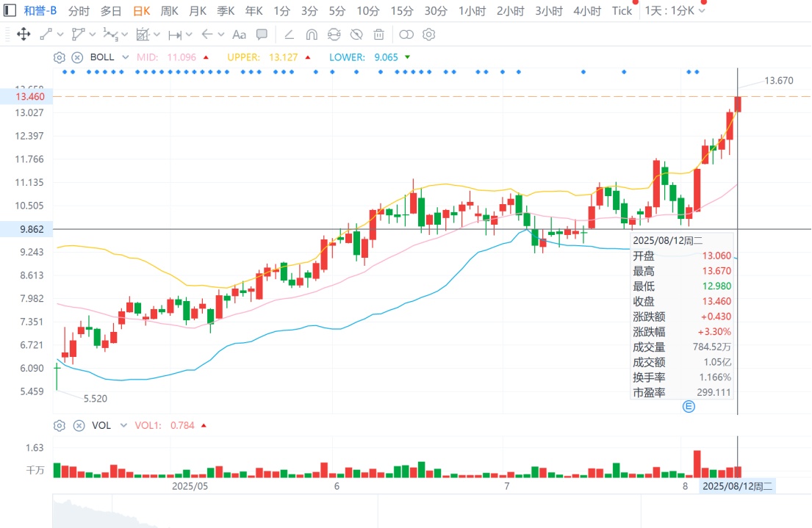Click the 和誉-B stock name
812x528 pixels.
[x=40, y=11]
